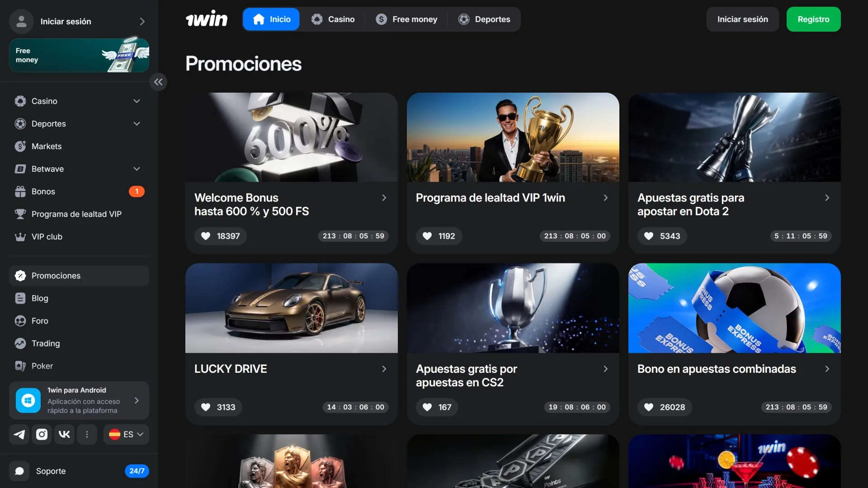Go to the Inicio tab
Image resolution: width=868 pixels, height=488 pixels.
(271, 19)
